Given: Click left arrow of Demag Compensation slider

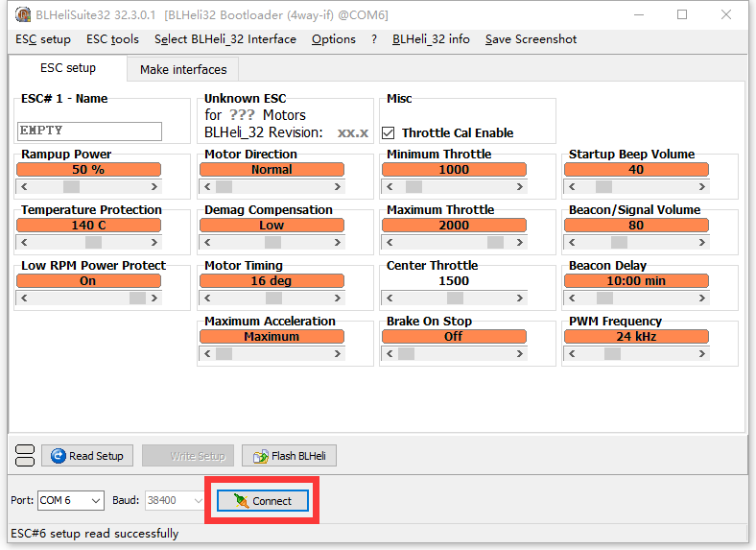Looking at the screenshot, I should tap(207, 242).
